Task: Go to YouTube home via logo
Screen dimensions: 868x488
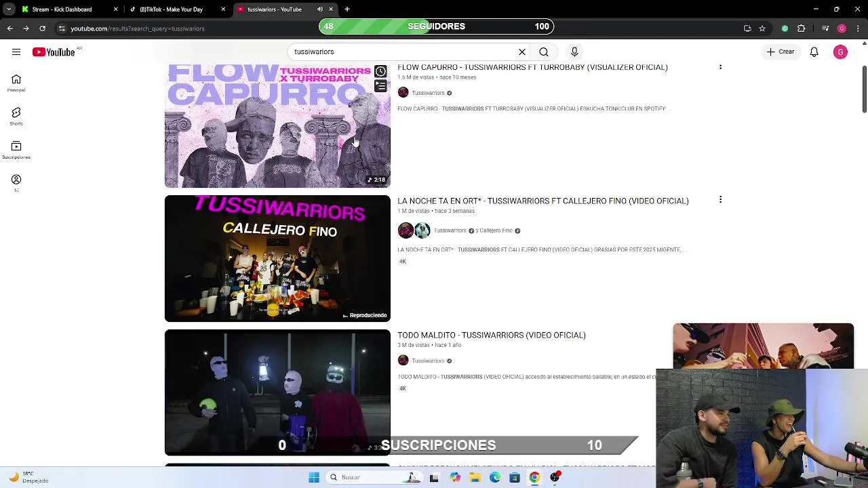Action: (54, 52)
